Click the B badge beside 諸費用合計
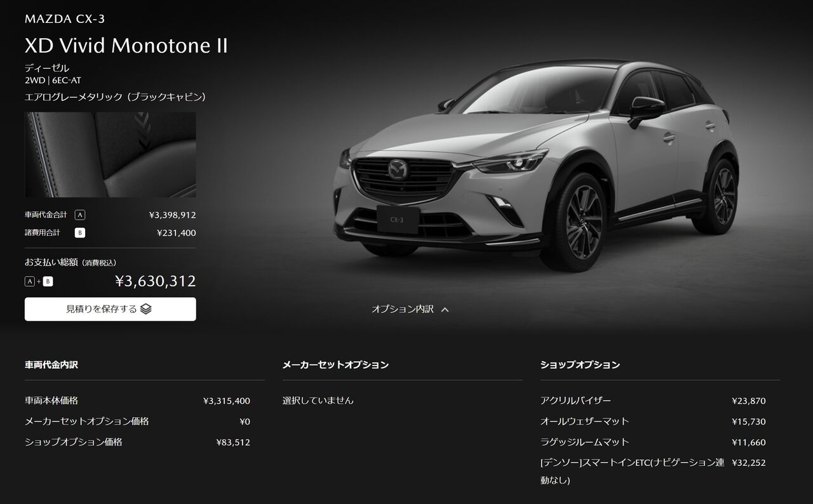Viewport: 813px width, 504px height. point(80,233)
